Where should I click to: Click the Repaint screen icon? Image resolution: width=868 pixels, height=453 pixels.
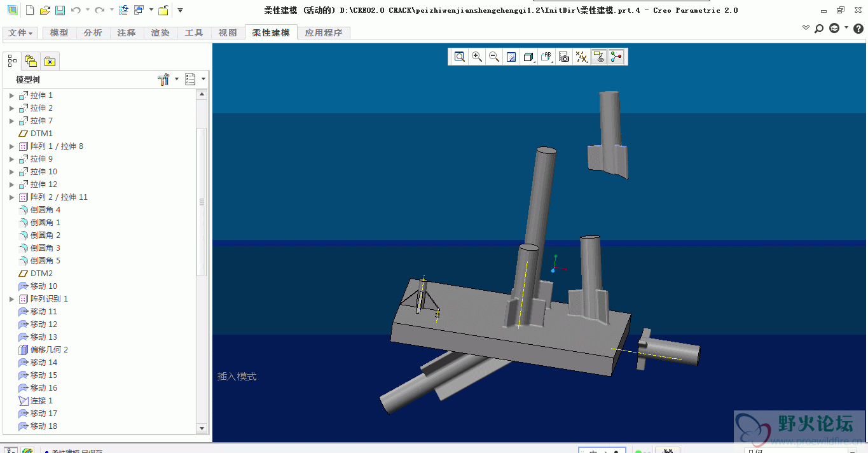[x=511, y=57]
